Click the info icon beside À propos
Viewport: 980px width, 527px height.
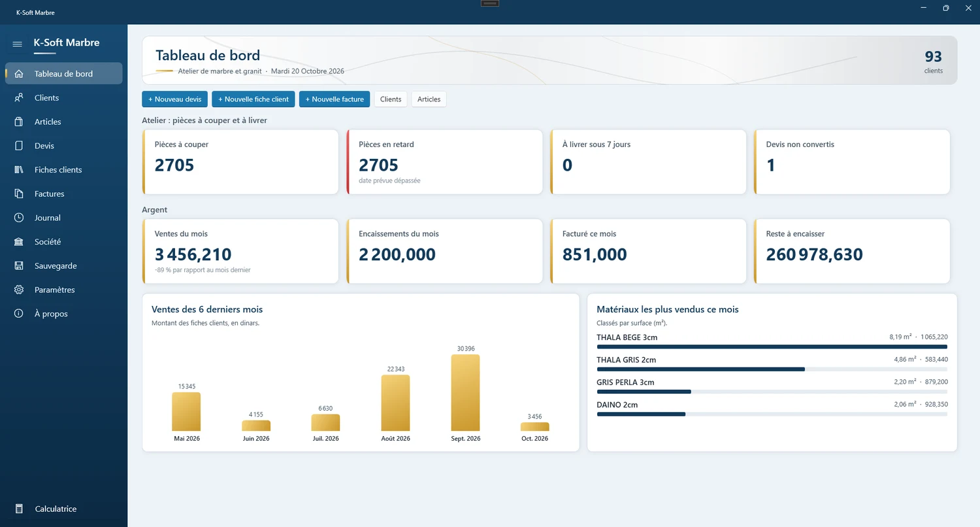click(19, 314)
